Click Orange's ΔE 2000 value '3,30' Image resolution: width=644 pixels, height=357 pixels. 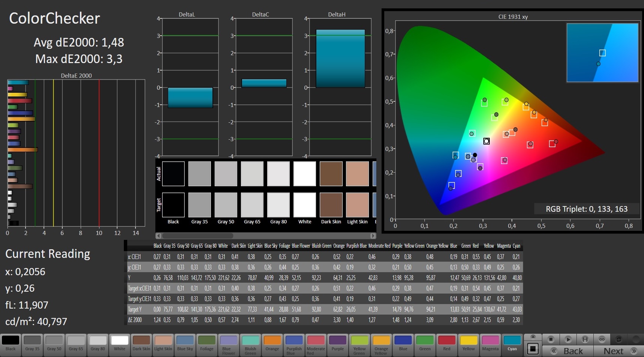pyautogui.click(x=337, y=320)
